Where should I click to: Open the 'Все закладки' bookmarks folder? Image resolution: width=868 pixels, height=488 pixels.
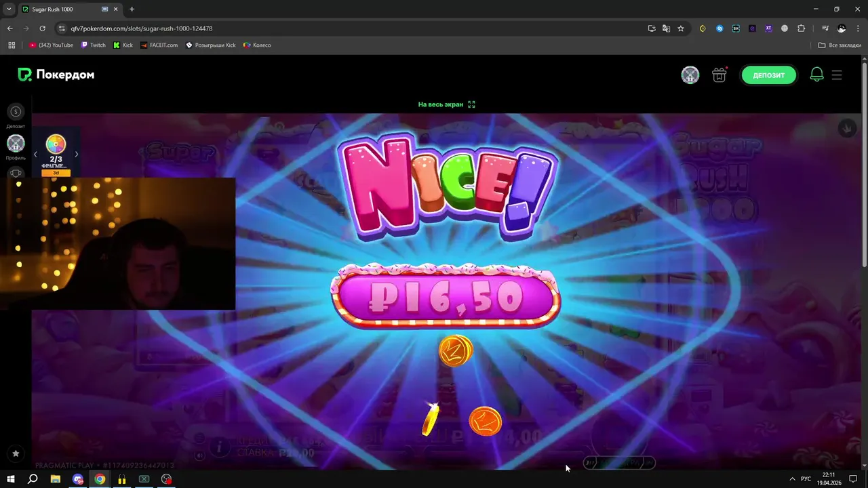coord(840,45)
